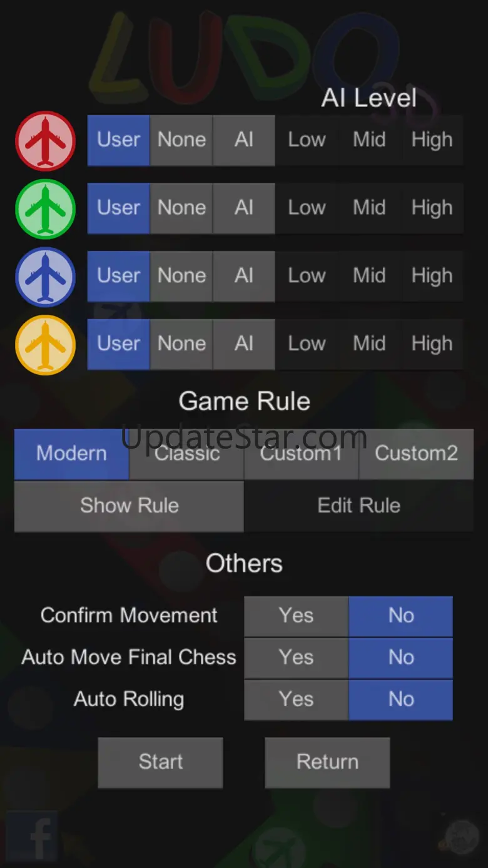Set red player to AI

pos(244,140)
